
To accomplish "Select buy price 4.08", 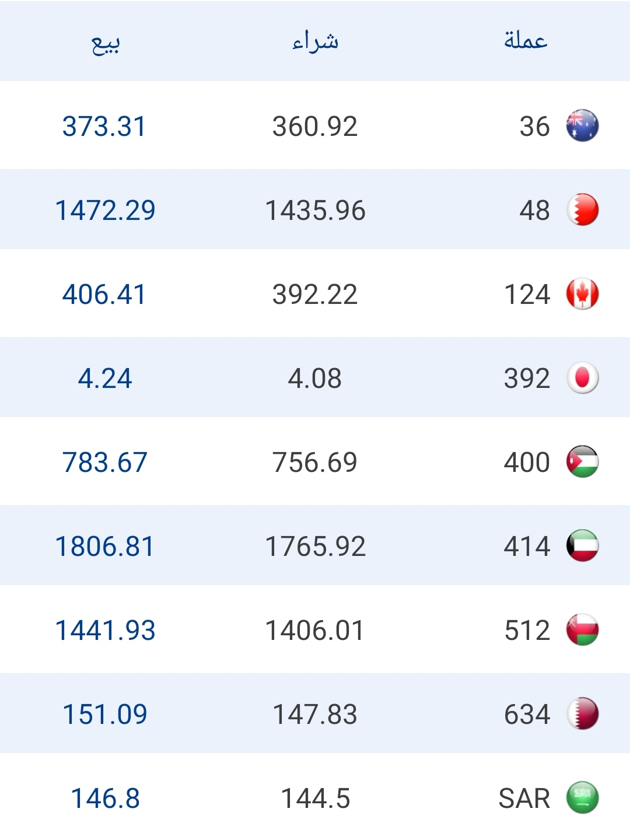I will [x=315, y=379].
